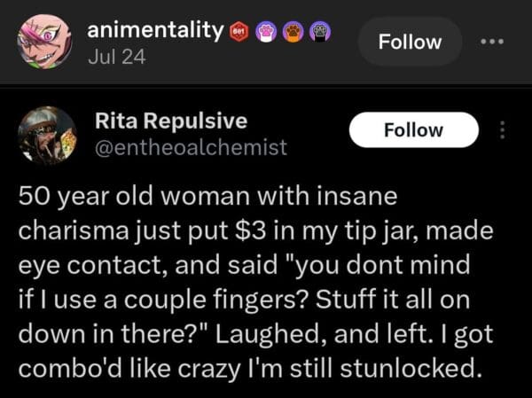Open the horizontal three-dot post options menu

(x=492, y=42)
